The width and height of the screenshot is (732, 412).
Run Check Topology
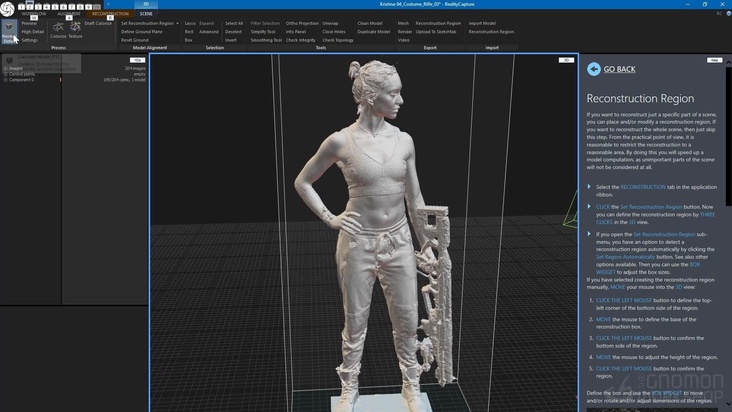[x=338, y=40]
